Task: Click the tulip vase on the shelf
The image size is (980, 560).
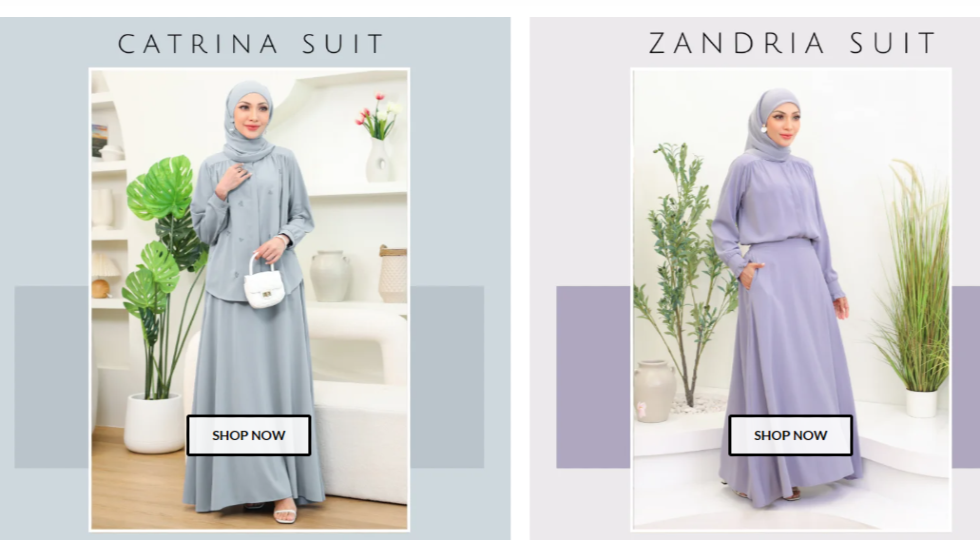Action: pos(380,139)
